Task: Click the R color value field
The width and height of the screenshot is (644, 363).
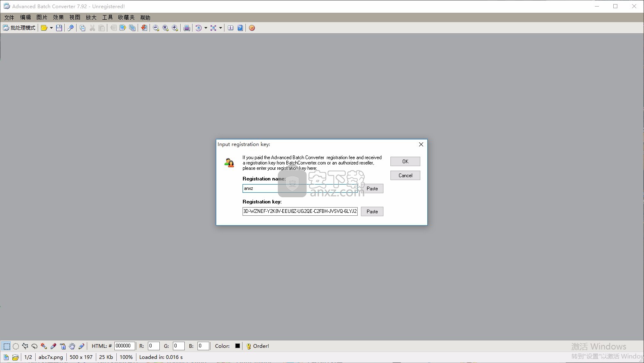Action: [x=154, y=346]
